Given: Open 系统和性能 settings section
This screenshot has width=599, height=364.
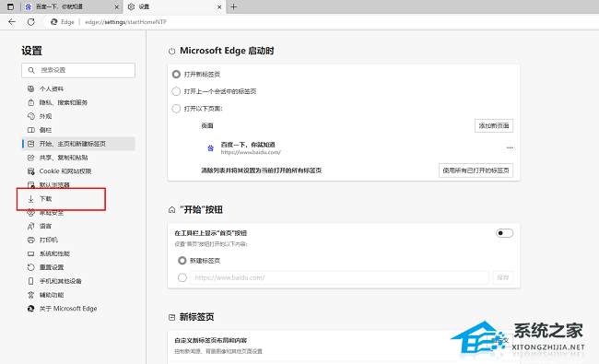Looking at the screenshot, I should click(78, 254).
